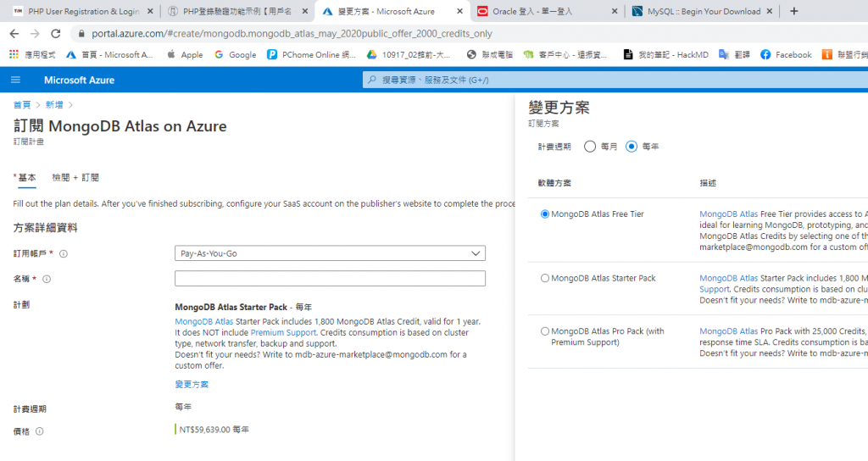868x461 pixels.
Task: Open the 聯成電腦 bookmark
Action: pos(490,54)
